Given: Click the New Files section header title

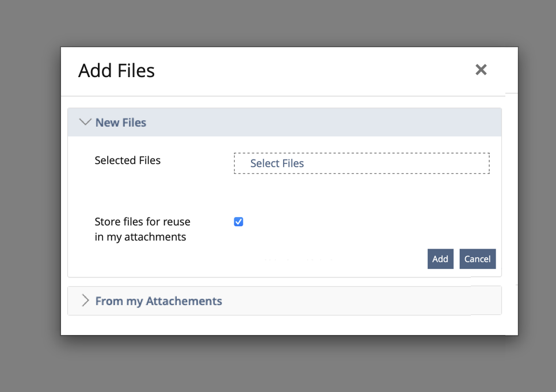Looking at the screenshot, I should 121,123.
